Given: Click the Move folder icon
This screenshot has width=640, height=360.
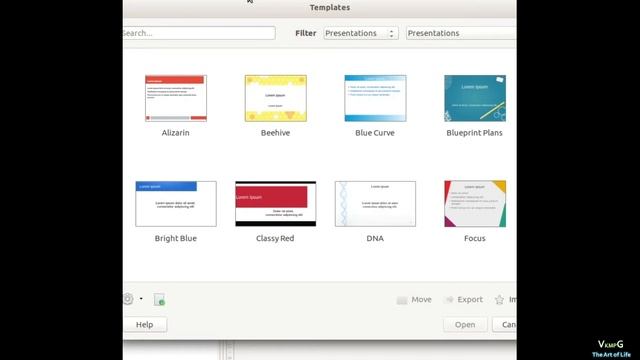Looking at the screenshot, I should pos(402,300).
